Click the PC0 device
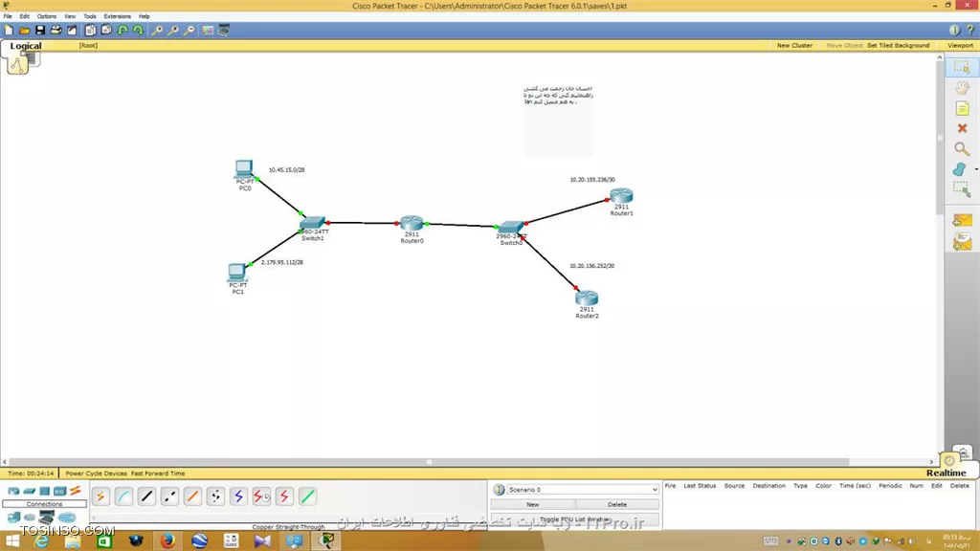The width and height of the screenshot is (980, 551). click(244, 168)
